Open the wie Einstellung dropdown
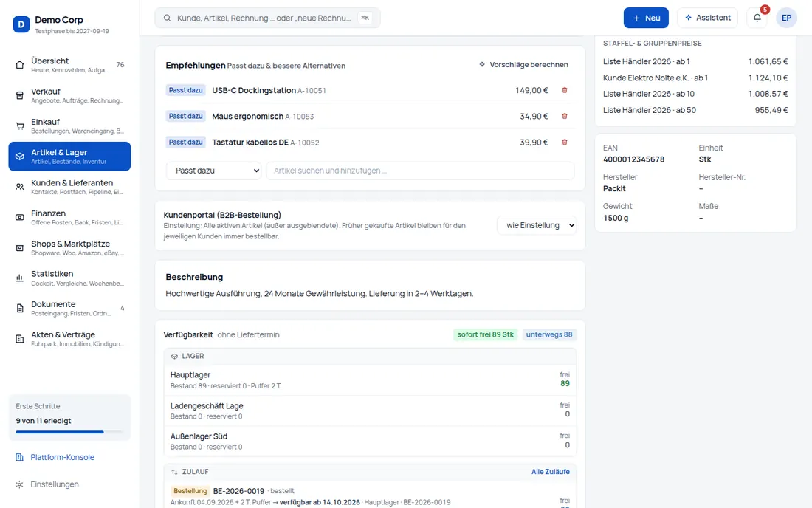Viewport: 812px width, 508px height. 537,225
